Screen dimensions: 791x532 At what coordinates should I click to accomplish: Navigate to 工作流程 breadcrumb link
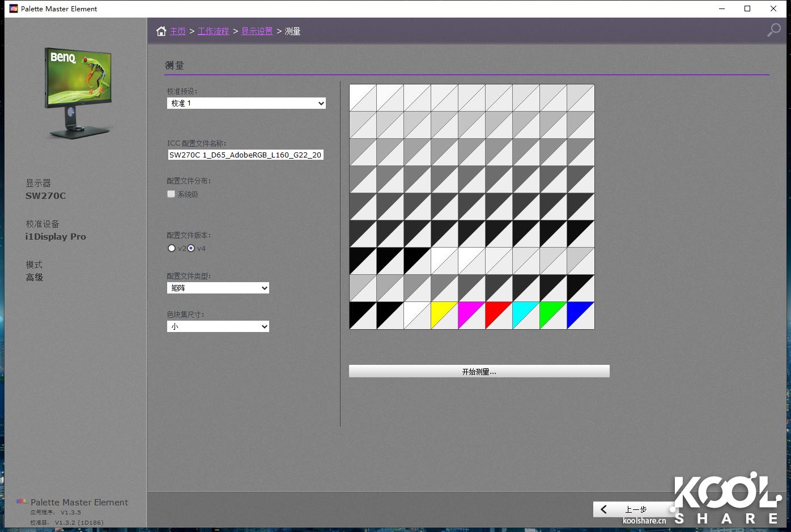213,31
